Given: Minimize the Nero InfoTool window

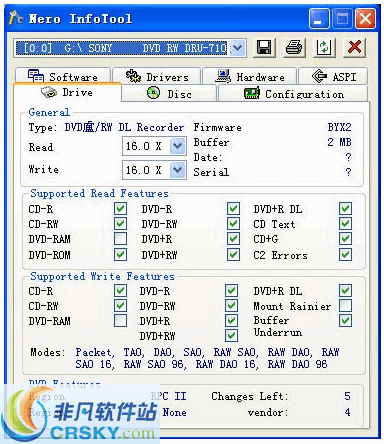Looking at the screenshot, I should click(319, 19).
